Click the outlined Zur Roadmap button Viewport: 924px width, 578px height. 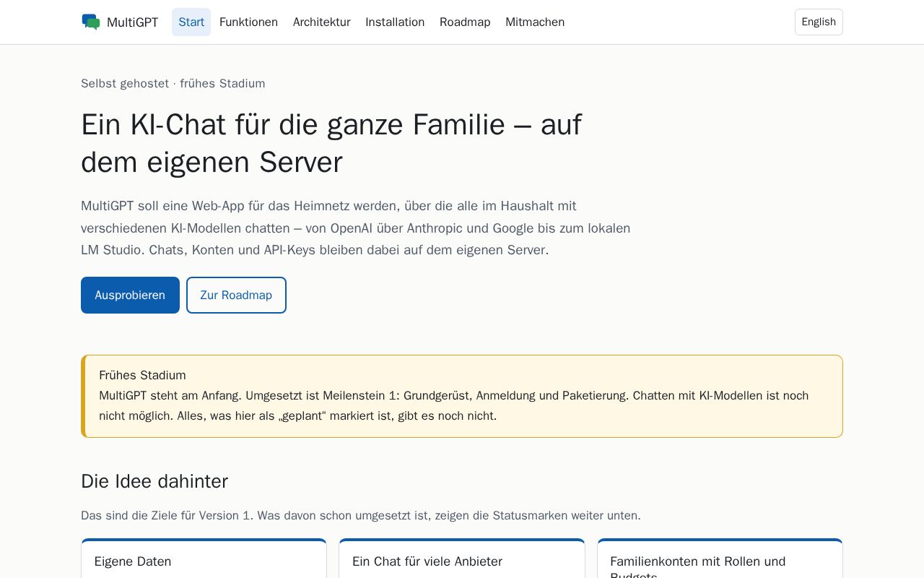(236, 295)
